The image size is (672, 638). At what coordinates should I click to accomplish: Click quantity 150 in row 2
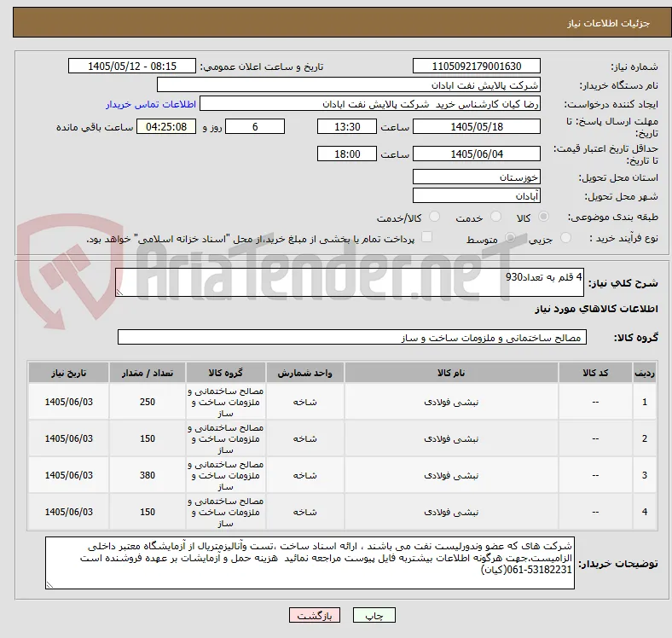click(x=148, y=438)
